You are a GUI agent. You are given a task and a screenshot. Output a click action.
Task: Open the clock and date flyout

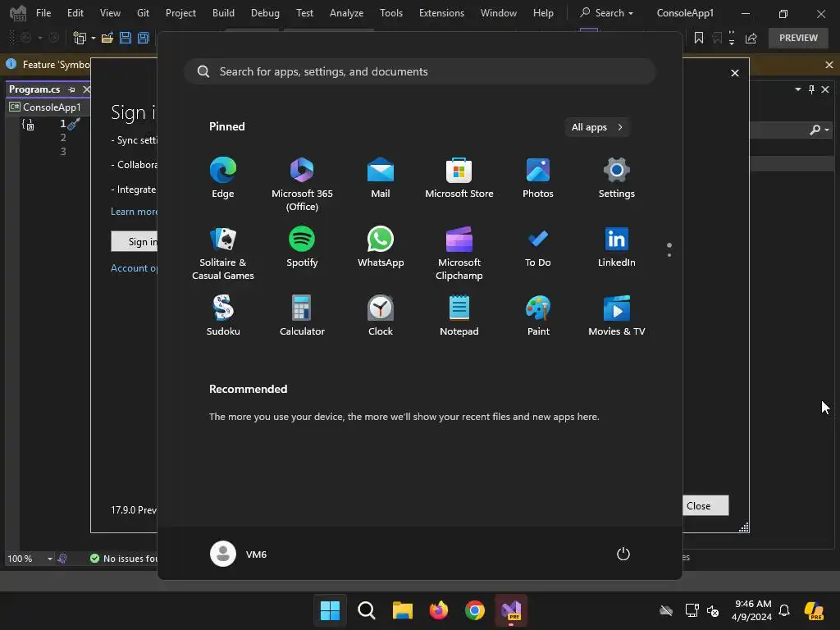[x=753, y=610]
